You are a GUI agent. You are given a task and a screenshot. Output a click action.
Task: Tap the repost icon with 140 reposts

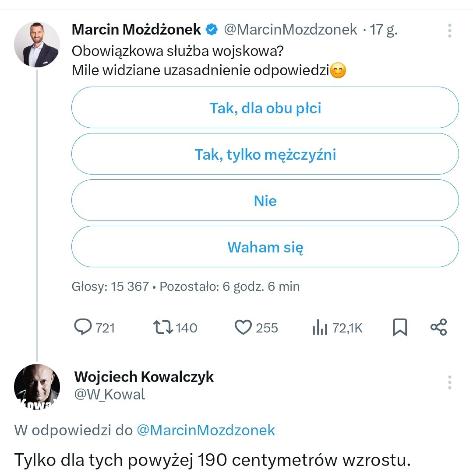click(x=163, y=327)
